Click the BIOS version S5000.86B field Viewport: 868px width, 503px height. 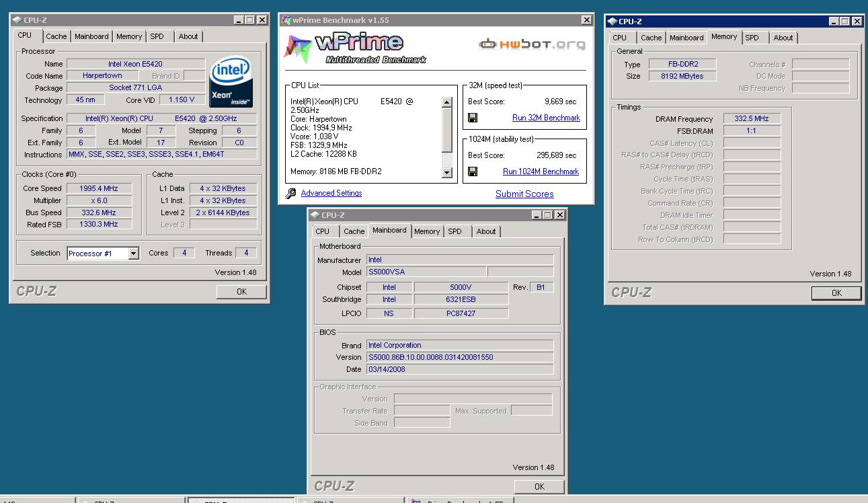coord(460,357)
